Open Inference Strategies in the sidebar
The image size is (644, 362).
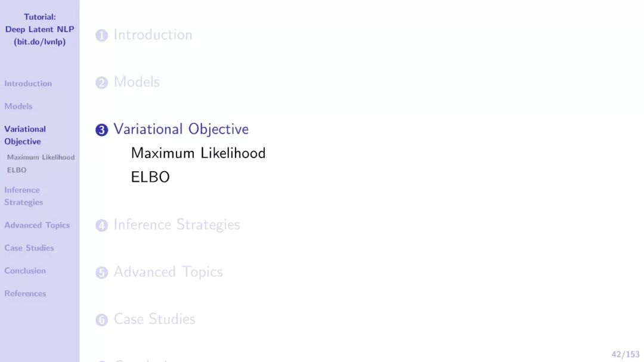pyautogui.click(x=23, y=196)
